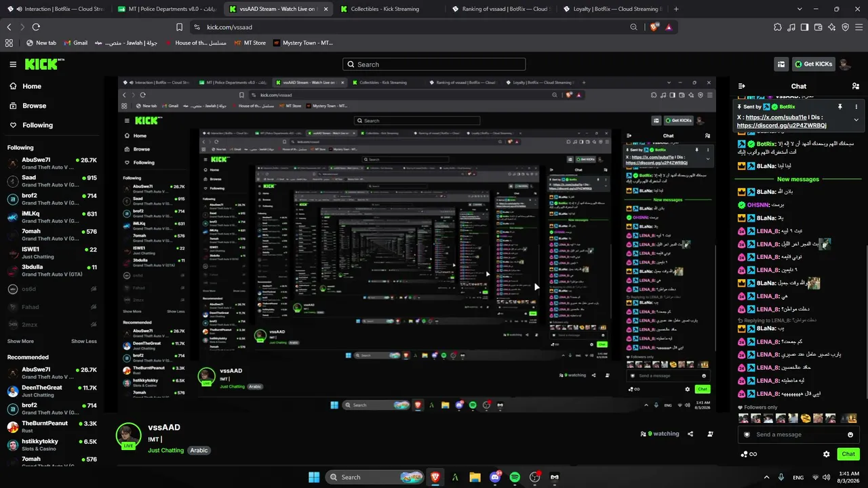Open the Windows Start menu
The image size is (868, 488).
pos(314,477)
